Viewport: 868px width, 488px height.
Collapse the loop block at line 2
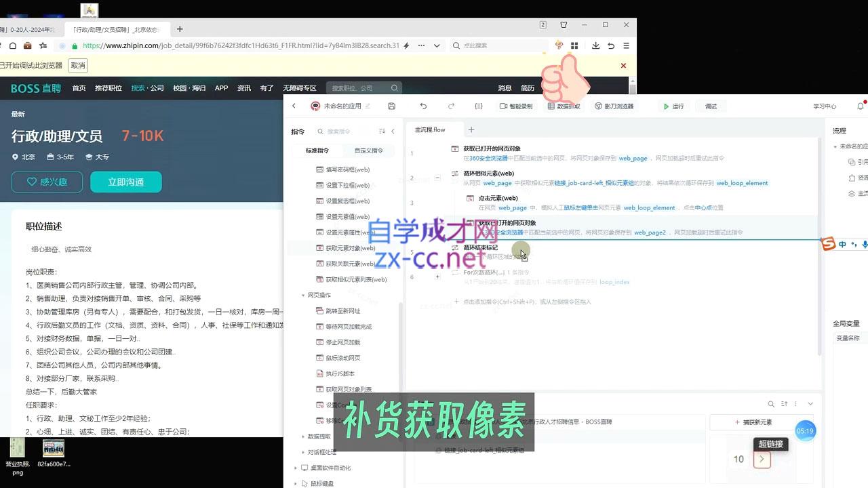click(x=437, y=178)
